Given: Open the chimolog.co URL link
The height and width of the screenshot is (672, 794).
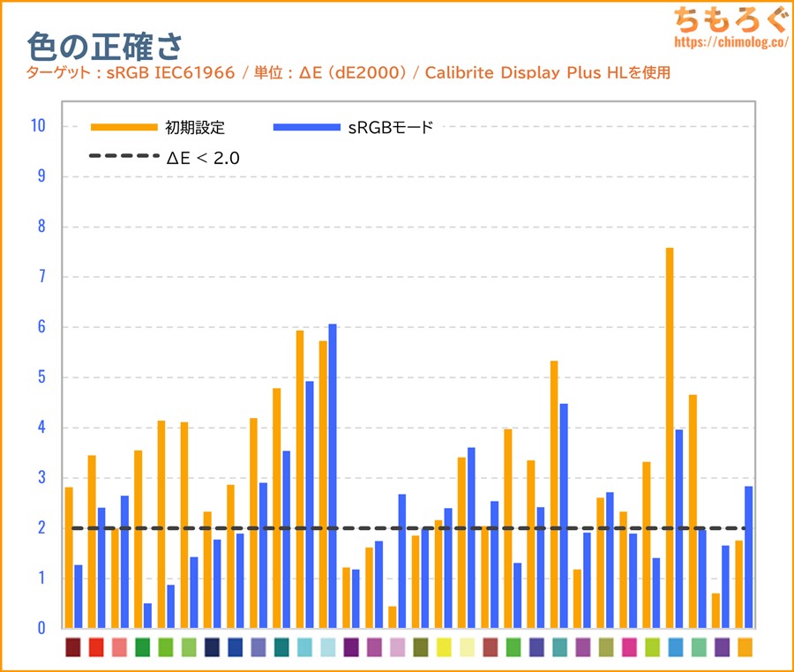Looking at the screenshot, I should (730, 41).
